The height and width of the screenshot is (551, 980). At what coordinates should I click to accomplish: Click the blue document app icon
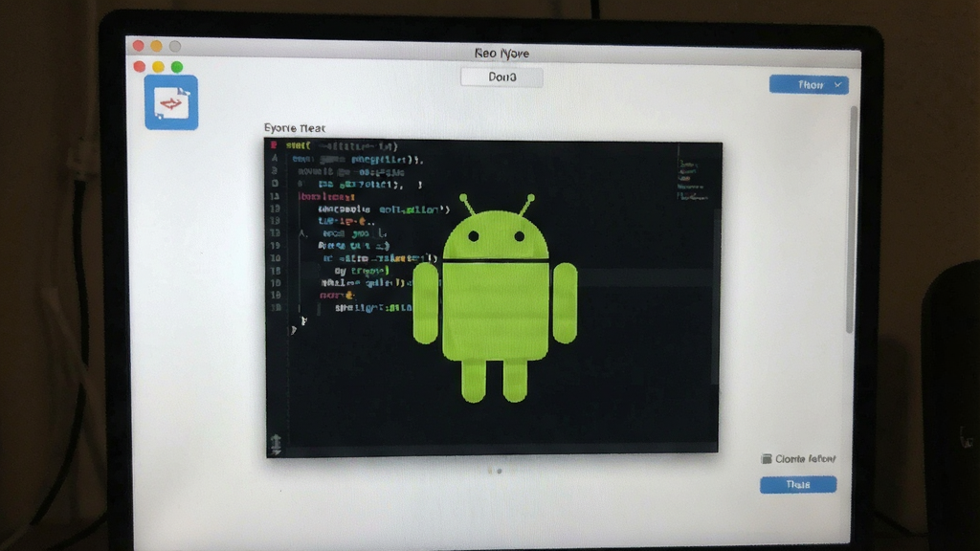coord(171,102)
